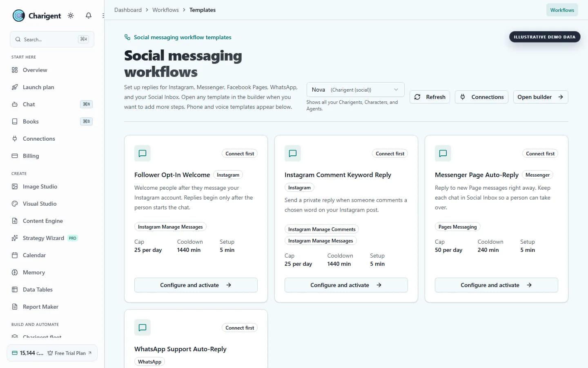Click the Content Engine file icon
Screen dimensions: 588x368
pos(15,221)
